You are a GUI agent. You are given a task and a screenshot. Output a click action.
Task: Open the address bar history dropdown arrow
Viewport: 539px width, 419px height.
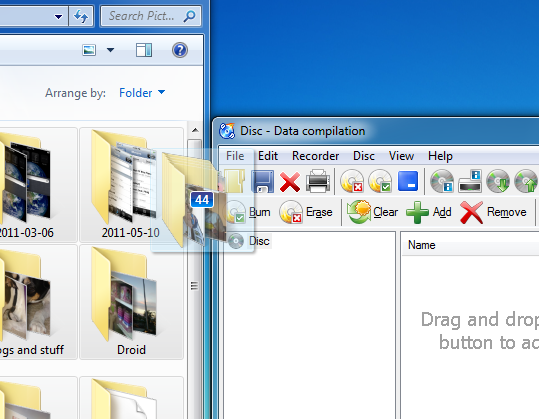(x=58, y=16)
